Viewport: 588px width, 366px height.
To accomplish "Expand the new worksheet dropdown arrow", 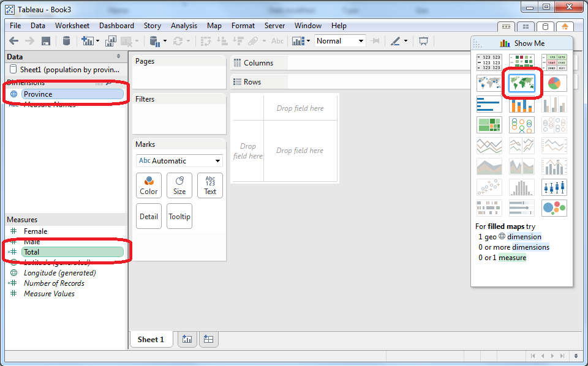I will [97, 41].
